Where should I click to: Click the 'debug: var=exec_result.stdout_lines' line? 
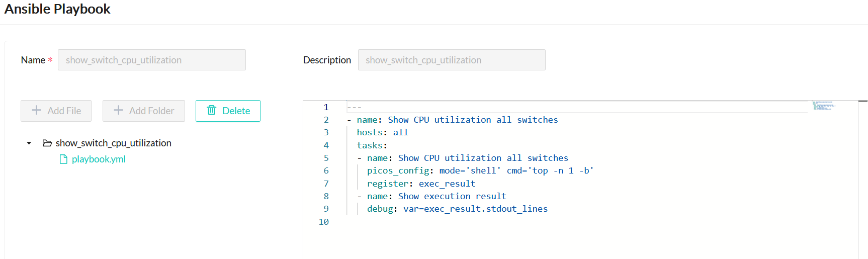457,209
